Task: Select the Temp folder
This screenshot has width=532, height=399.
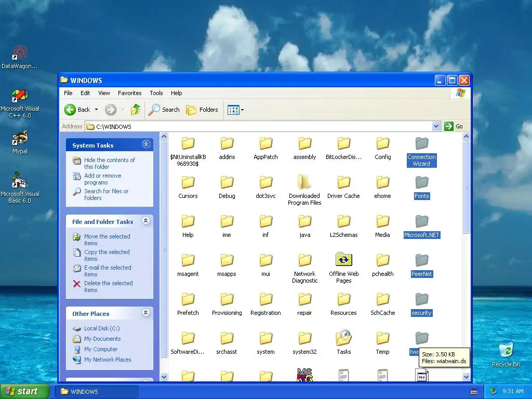Action: [382, 342]
